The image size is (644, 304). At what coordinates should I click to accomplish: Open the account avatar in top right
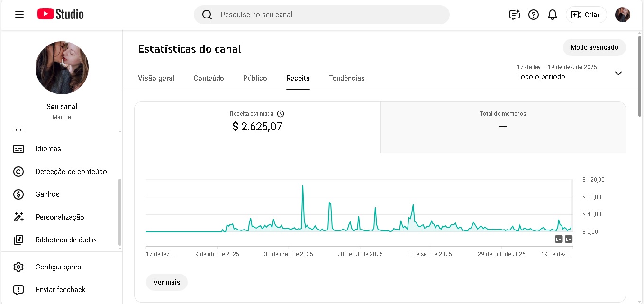[x=623, y=15]
